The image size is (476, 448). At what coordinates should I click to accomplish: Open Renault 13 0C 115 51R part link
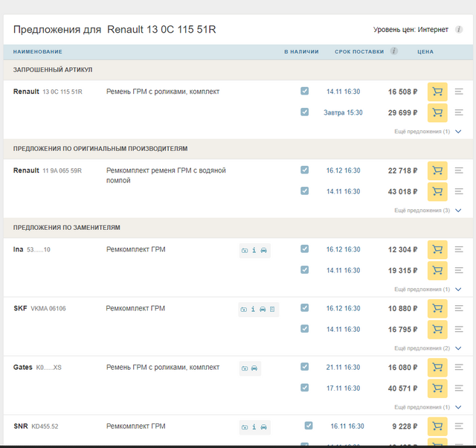tap(48, 92)
